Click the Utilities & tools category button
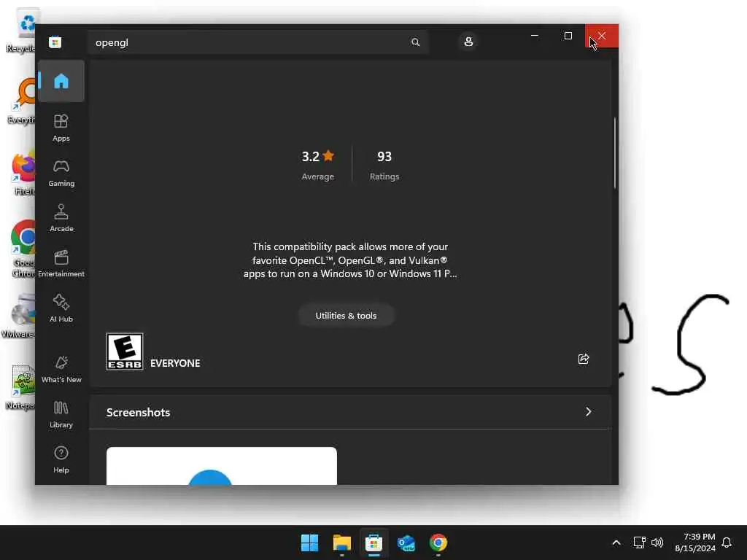The width and height of the screenshot is (747, 560). coord(346,315)
